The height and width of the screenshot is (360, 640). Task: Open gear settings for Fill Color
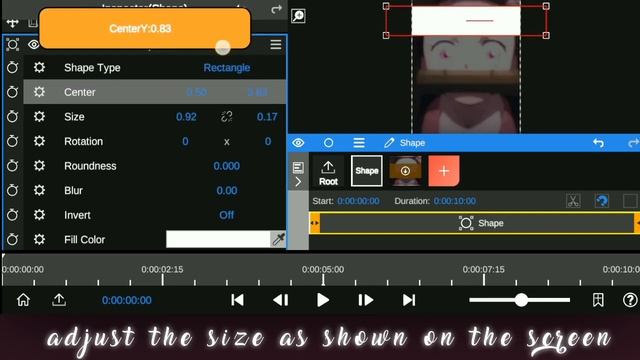pos(39,239)
